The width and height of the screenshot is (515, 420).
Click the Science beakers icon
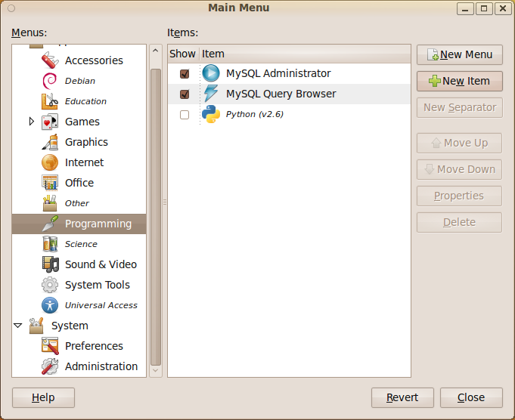pyautogui.click(x=50, y=244)
